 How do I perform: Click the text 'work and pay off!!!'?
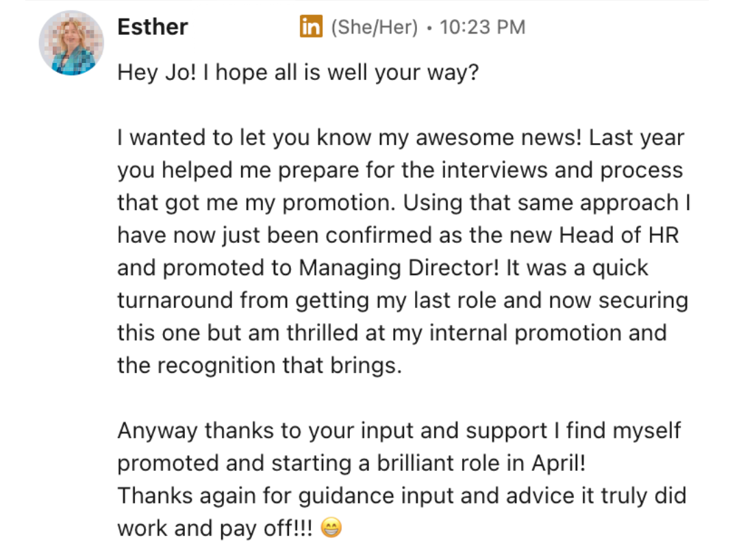pos(215,528)
